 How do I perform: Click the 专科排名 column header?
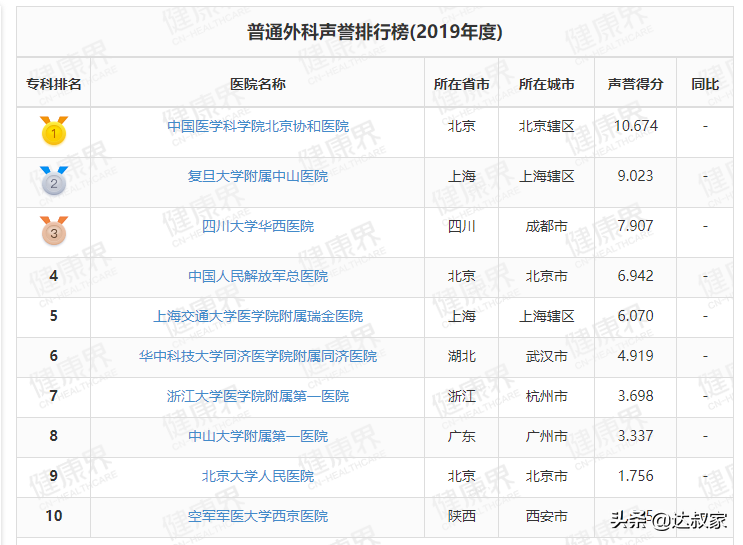tap(54, 84)
